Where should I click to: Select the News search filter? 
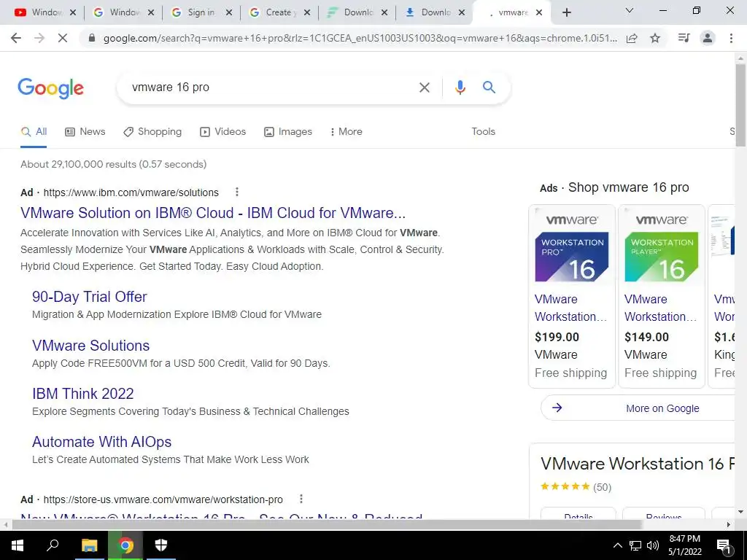(85, 131)
